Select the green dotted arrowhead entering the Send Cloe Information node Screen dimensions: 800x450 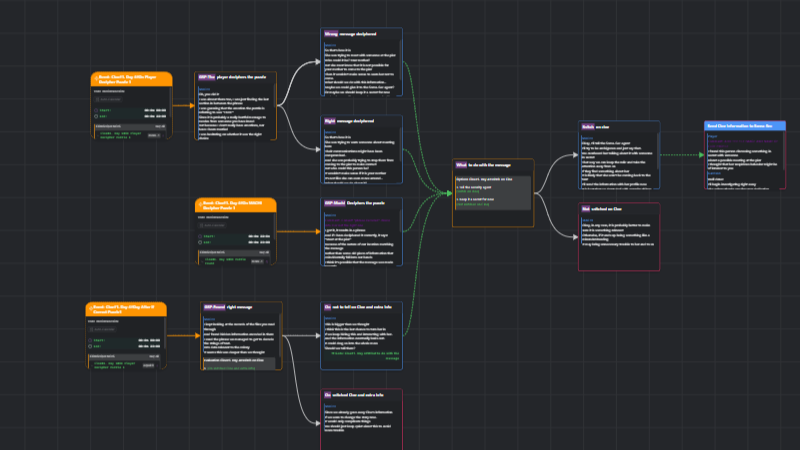tap(702, 155)
